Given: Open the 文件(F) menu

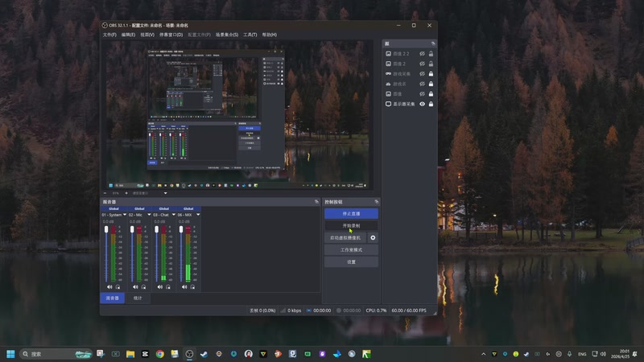Looking at the screenshot, I should click(109, 35).
